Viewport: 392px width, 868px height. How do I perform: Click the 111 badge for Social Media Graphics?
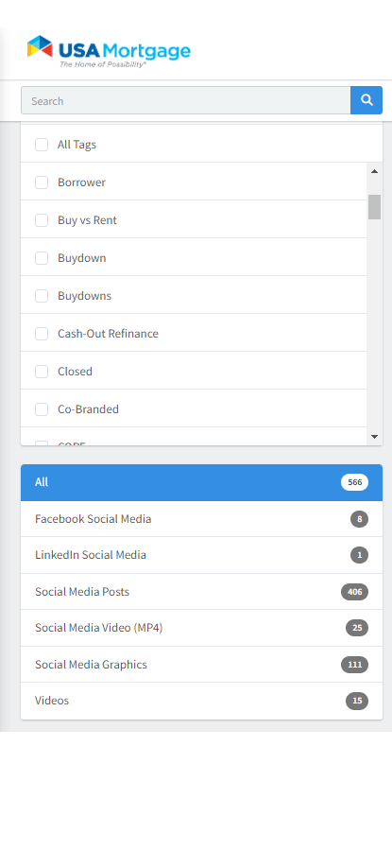point(354,665)
